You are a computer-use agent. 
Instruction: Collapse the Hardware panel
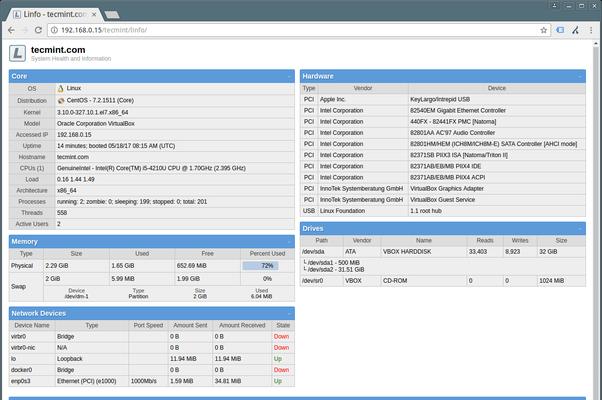[580, 76]
